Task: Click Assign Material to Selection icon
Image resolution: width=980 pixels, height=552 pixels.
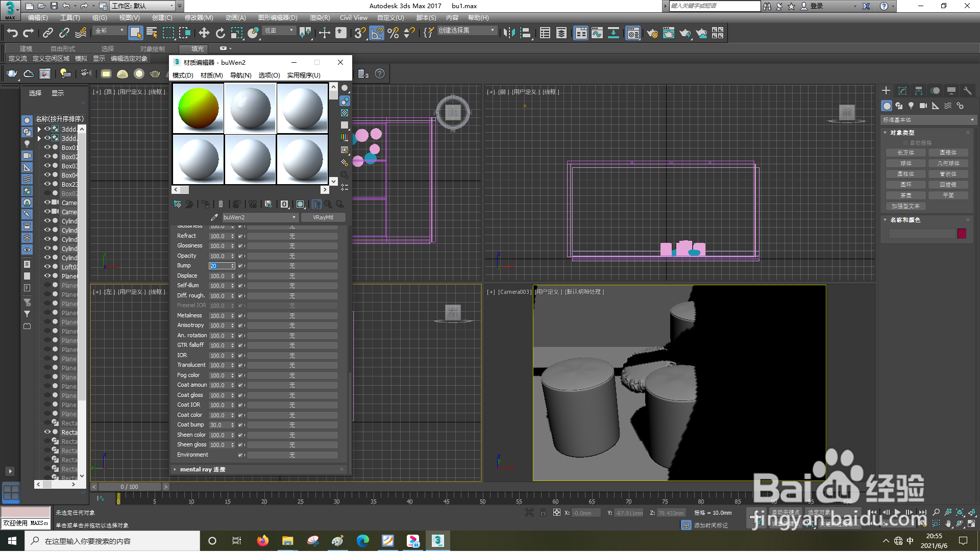Action: pos(205,204)
